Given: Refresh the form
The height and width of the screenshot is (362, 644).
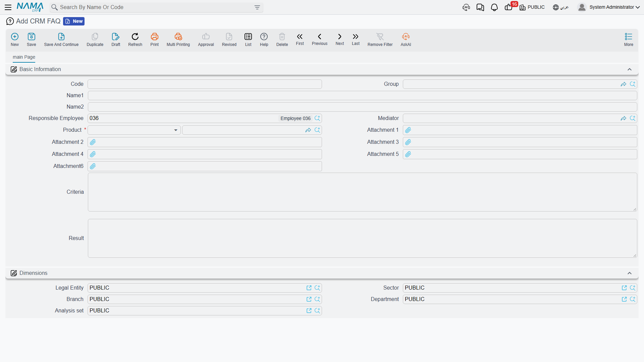Looking at the screenshot, I should tap(135, 40).
